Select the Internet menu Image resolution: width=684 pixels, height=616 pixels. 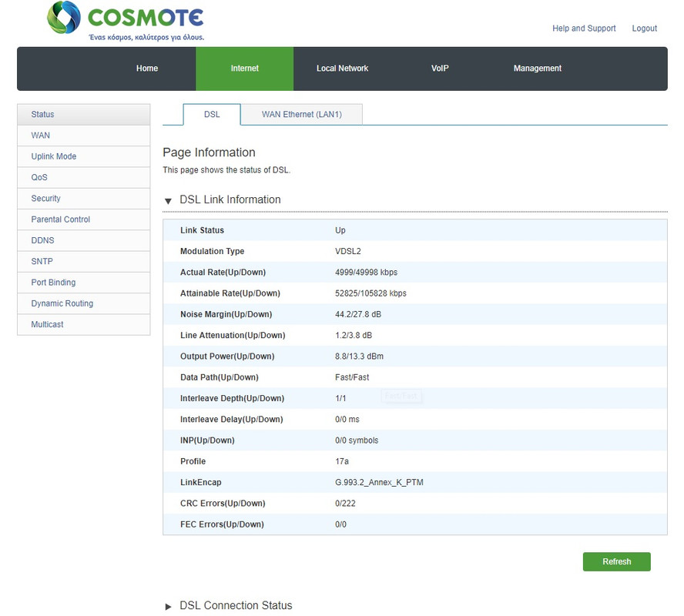click(x=244, y=69)
